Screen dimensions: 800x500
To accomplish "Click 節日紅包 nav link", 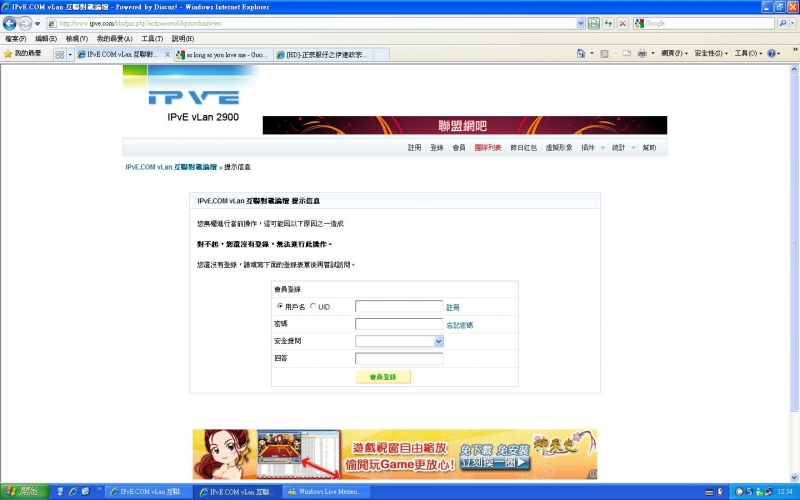I will [523, 148].
